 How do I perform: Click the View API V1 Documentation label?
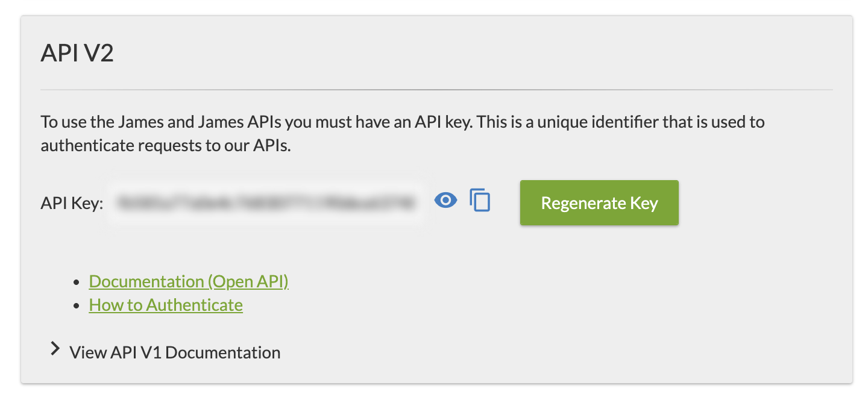175,352
